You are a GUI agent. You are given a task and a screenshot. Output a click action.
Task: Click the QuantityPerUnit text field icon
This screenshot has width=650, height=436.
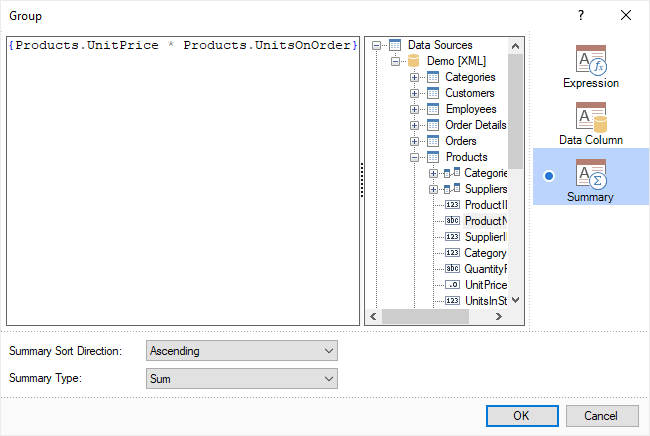coord(452,269)
